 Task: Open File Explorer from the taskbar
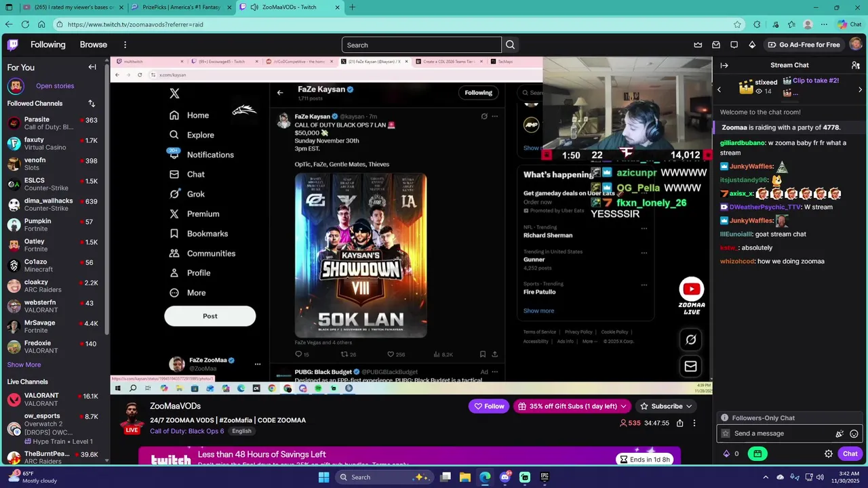point(465,477)
